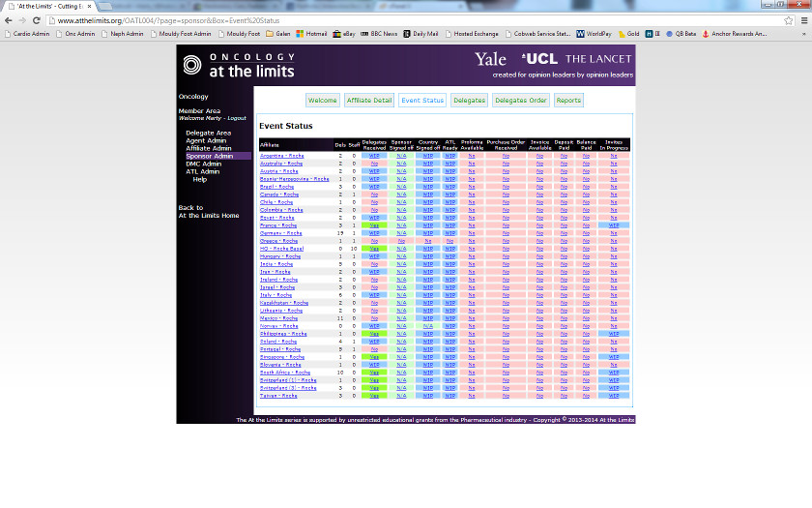Image resolution: width=812 pixels, height=508 pixels.
Task: Open ATL Admin in the sidebar
Action: [x=202, y=171]
